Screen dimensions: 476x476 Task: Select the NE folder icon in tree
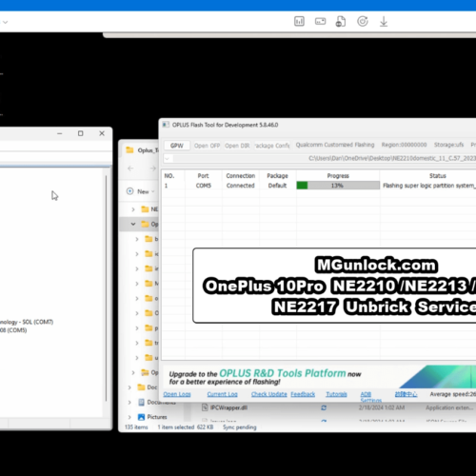145,208
